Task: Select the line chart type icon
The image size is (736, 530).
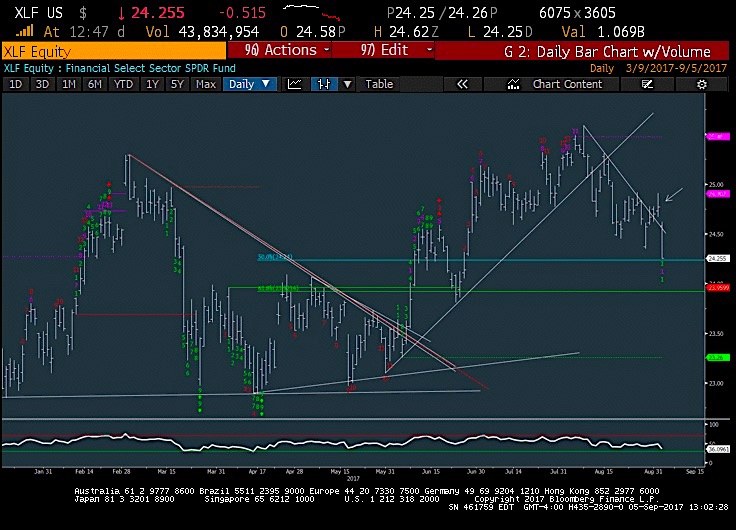Action: pos(294,84)
